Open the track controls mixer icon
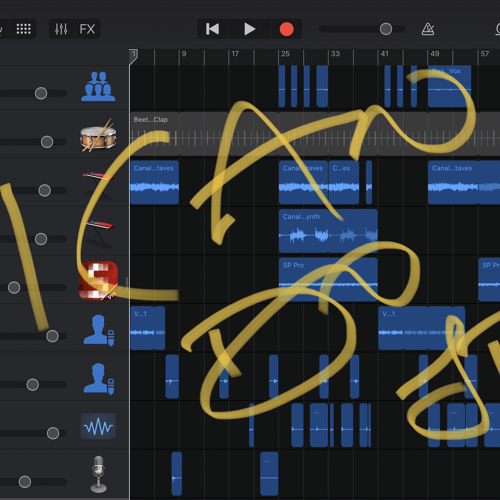This screenshot has height=500, width=500. (x=61, y=29)
